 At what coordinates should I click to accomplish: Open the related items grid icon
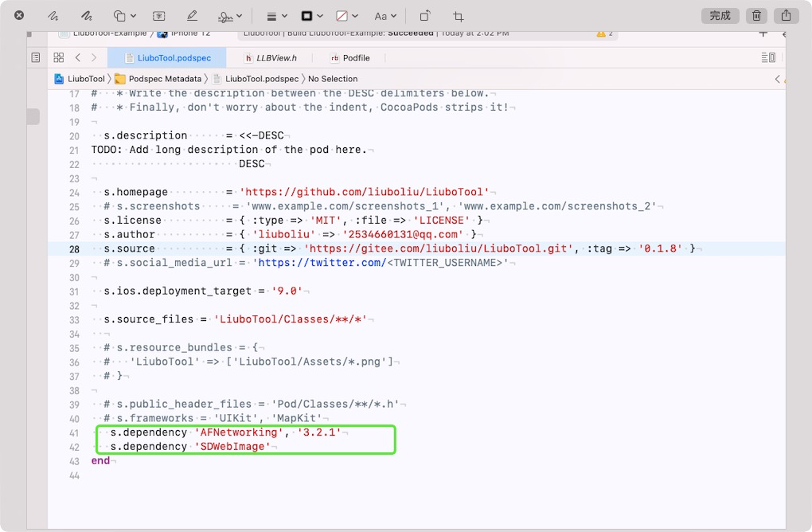(x=59, y=57)
